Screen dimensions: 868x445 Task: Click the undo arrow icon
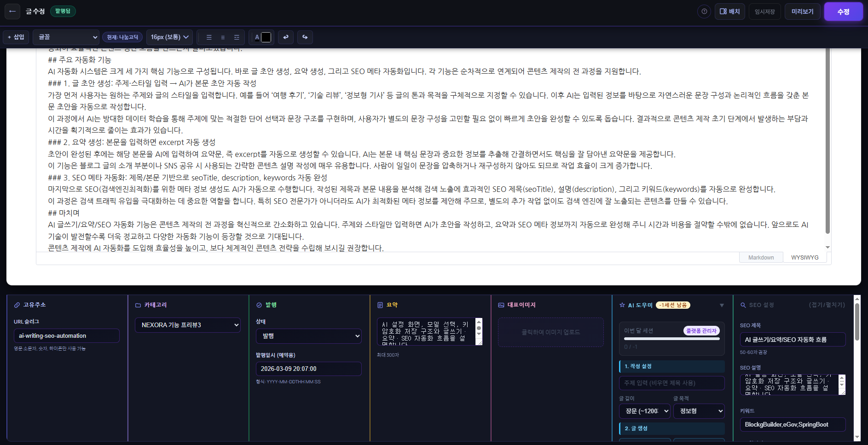[286, 37]
